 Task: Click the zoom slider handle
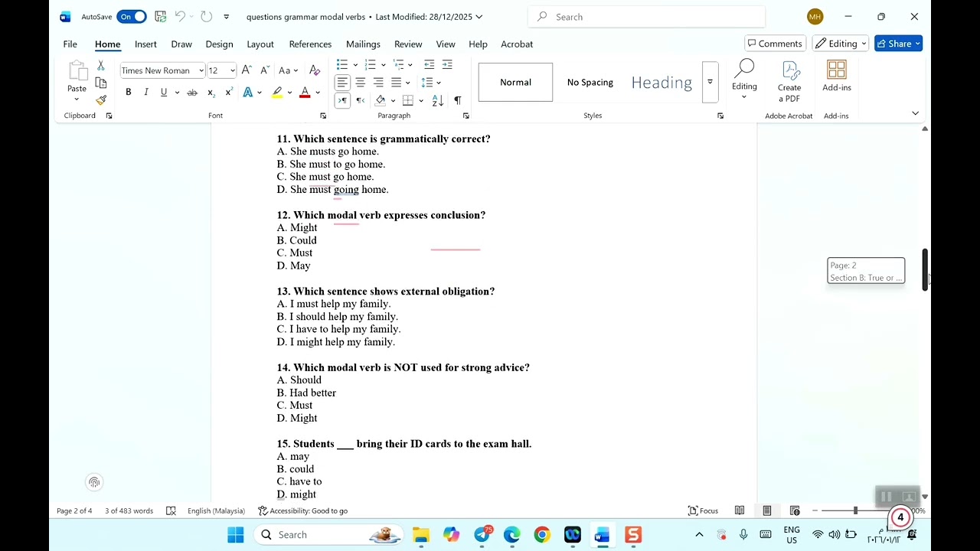pos(855,510)
